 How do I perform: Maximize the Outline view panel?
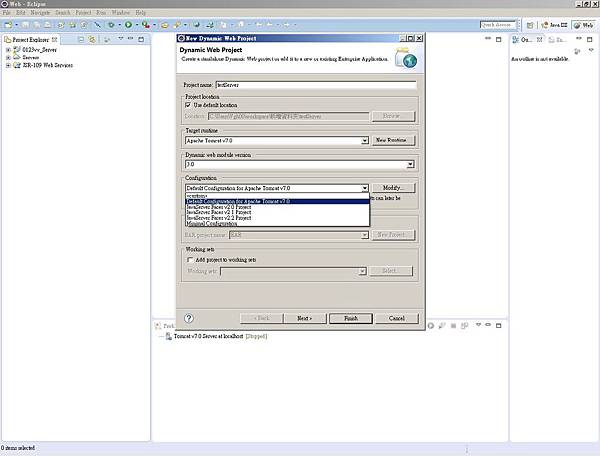pyautogui.click(x=590, y=39)
